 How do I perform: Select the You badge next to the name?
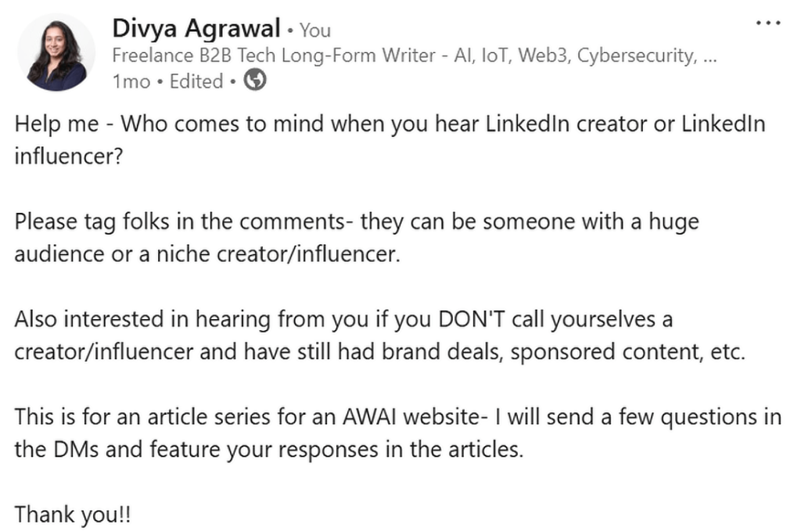(316, 30)
